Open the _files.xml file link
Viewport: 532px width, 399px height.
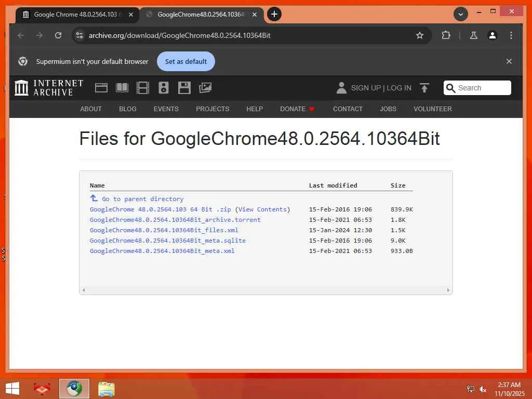[x=164, y=230]
